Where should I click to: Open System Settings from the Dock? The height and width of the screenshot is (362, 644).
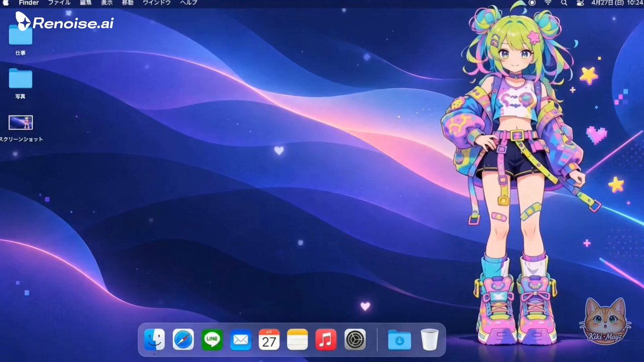coord(355,339)
